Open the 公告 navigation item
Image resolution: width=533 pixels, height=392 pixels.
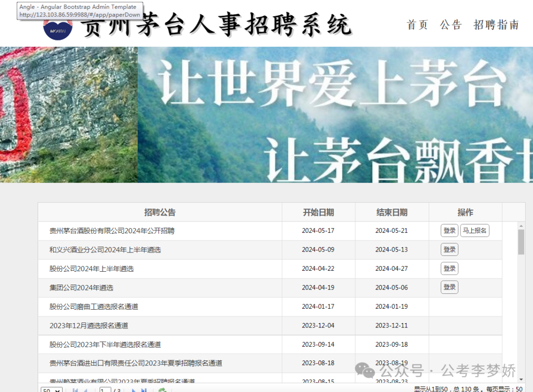[451, 25]
